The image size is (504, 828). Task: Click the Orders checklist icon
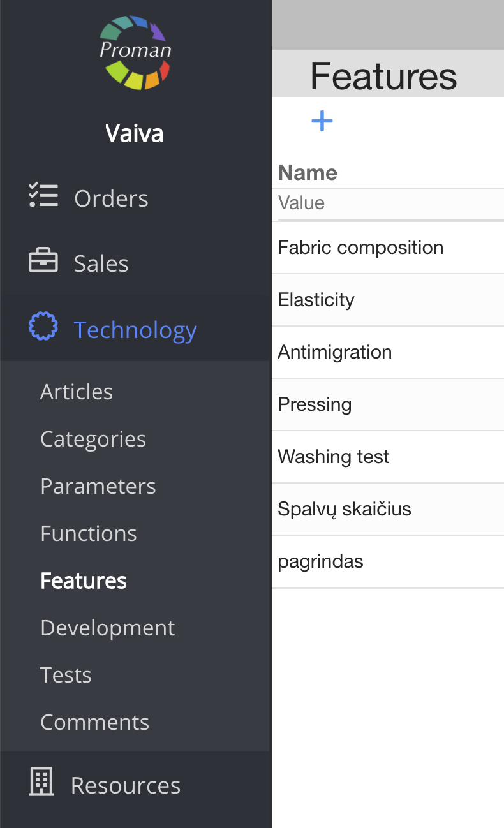(x=43, y=196)
